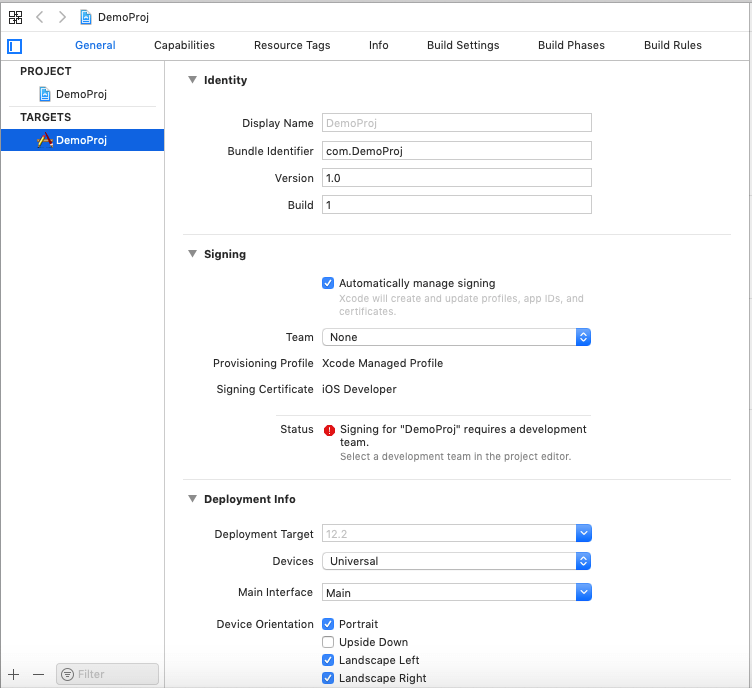Click the DemoProj file icon in jump bar
Screen dimensions: 752x688
click(86, 17)
